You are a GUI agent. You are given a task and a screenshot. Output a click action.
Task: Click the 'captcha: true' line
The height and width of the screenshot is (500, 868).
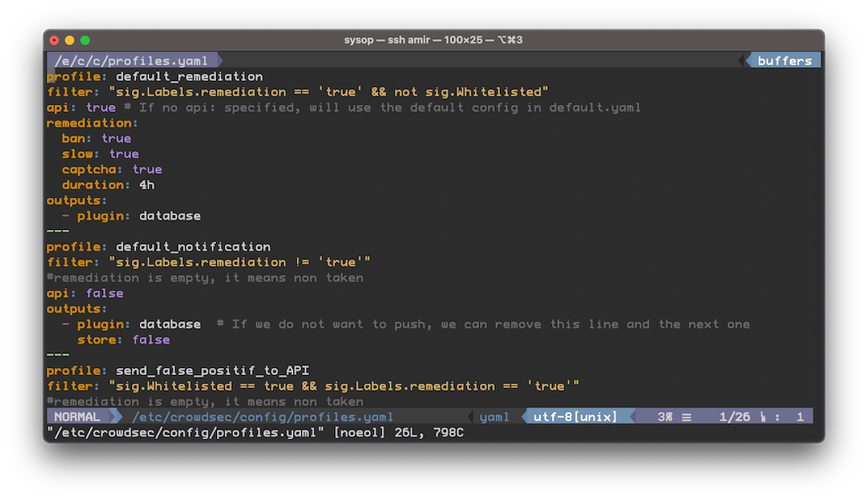(112, 169)
